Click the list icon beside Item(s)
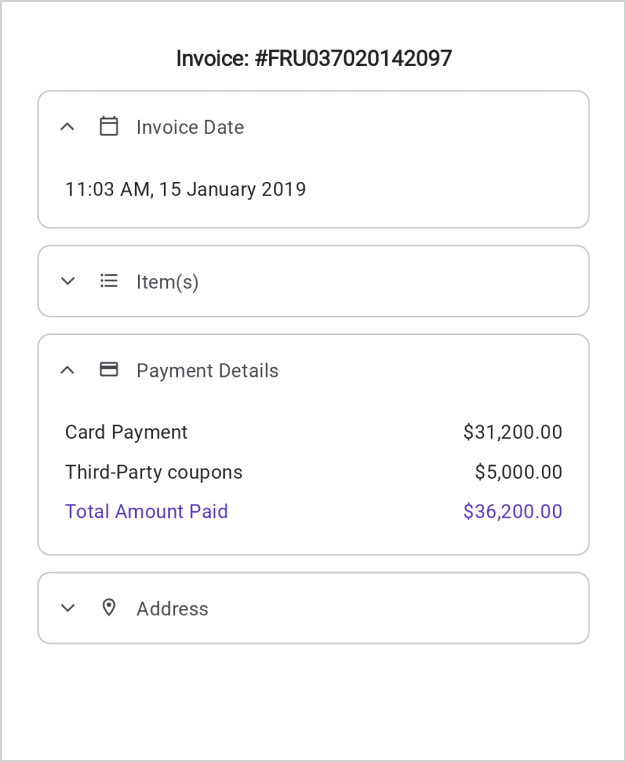The height and width of the screenshot is (762, 626). click(109, 281)
